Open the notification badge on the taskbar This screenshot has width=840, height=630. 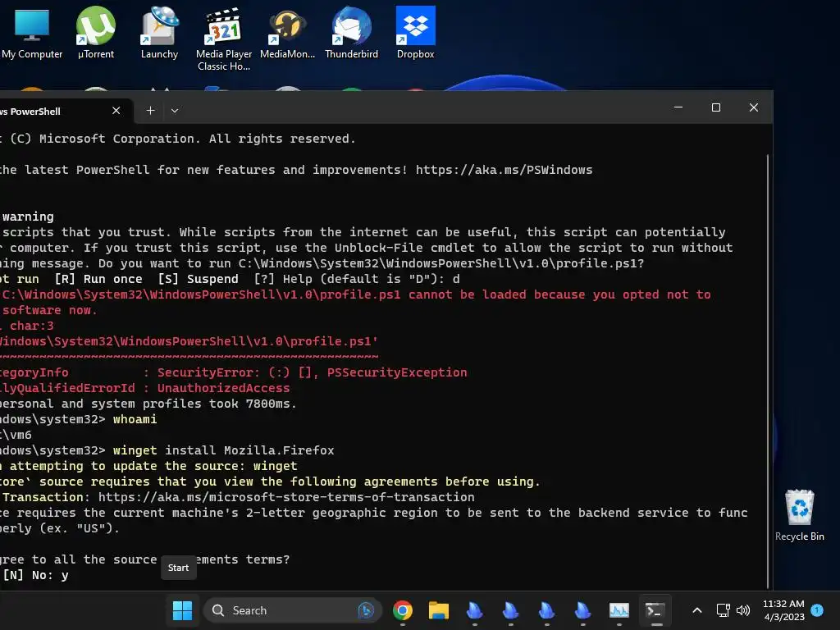click(x=817, y=609)
